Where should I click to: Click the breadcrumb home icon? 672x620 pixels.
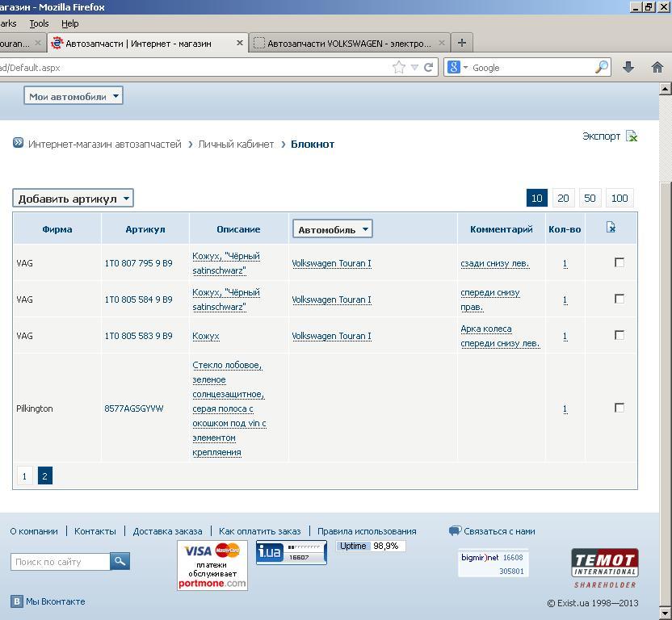(18, 143)
